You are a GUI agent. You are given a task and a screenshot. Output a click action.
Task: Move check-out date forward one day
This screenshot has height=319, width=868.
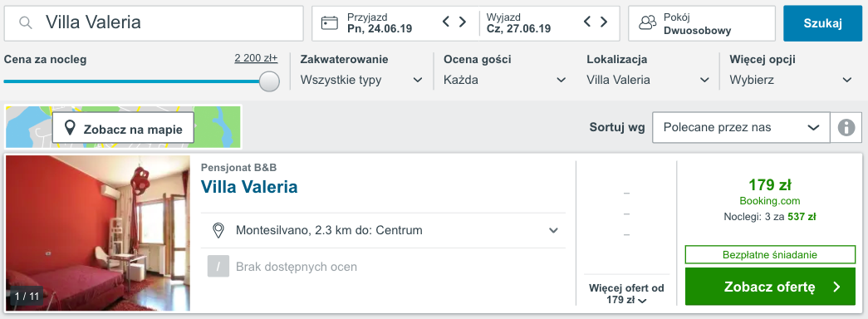coord(603,22)
